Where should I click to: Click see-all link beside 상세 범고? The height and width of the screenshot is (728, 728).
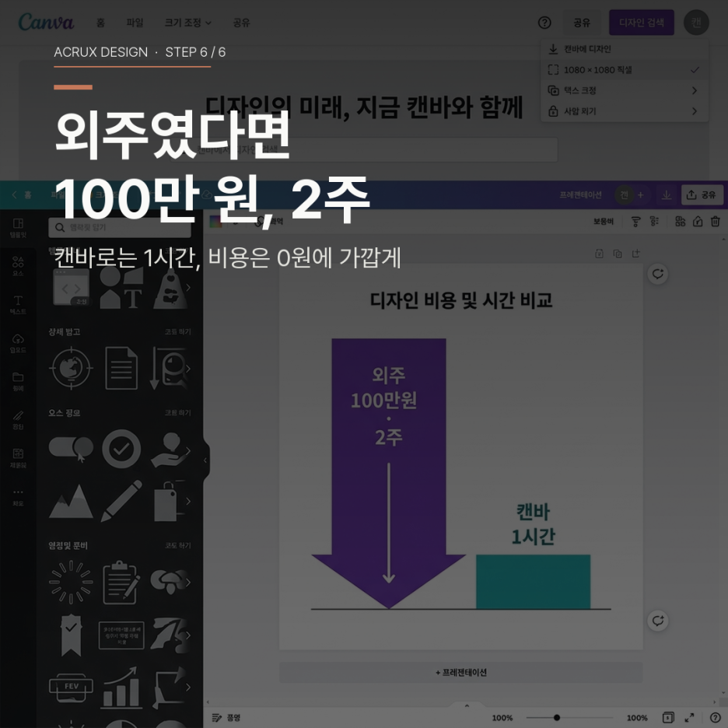[x=178, y=331]
